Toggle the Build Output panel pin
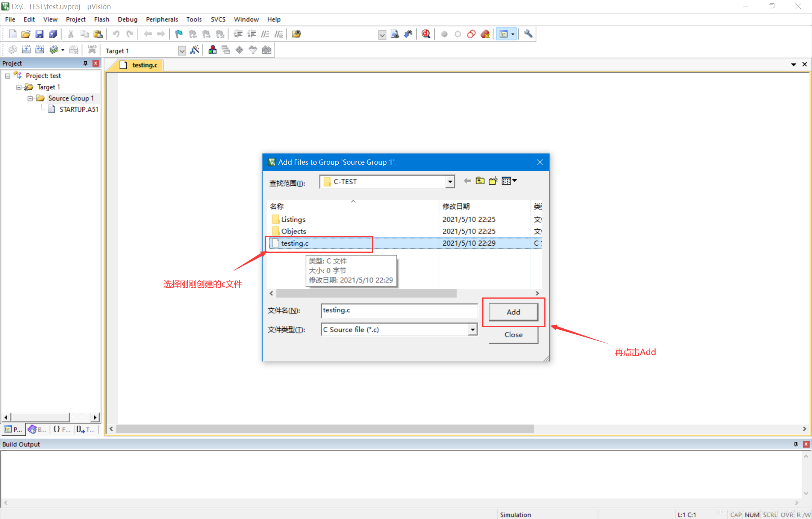This screenshot has width=812, height=519. click(795, 444)
